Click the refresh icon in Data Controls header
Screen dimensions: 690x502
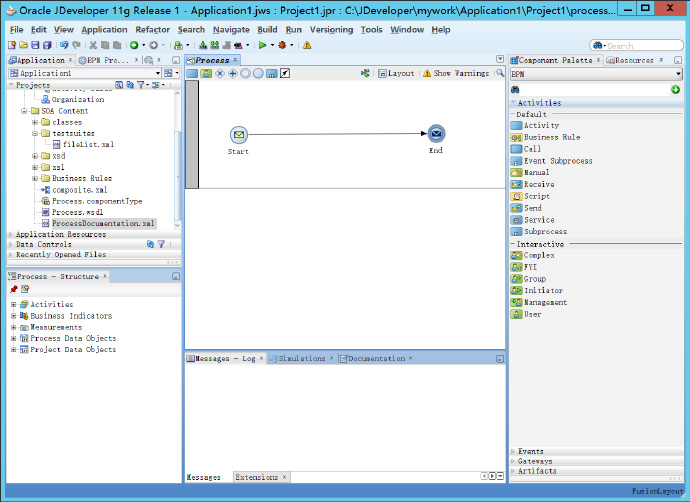pyautogui.click(x=150, y=244)
